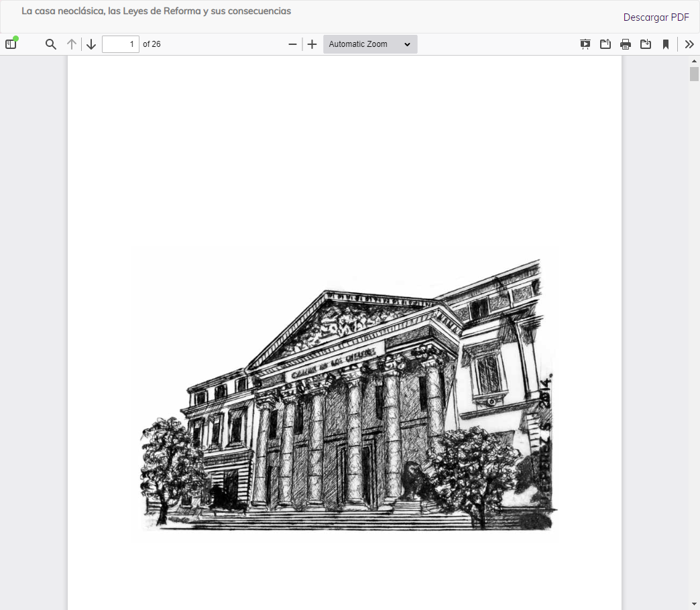The width and height of the screenshot is (700, 610).
Task: Click the page number input field
Action: pos(121,44)
